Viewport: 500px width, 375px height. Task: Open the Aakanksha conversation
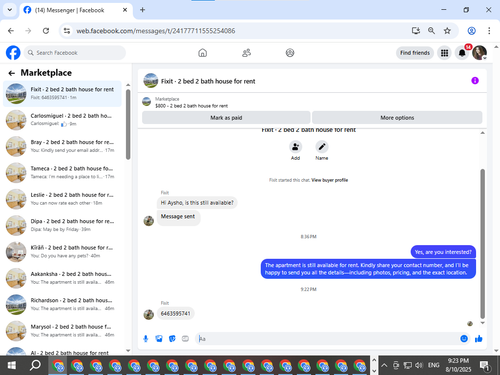coord(62,278)
